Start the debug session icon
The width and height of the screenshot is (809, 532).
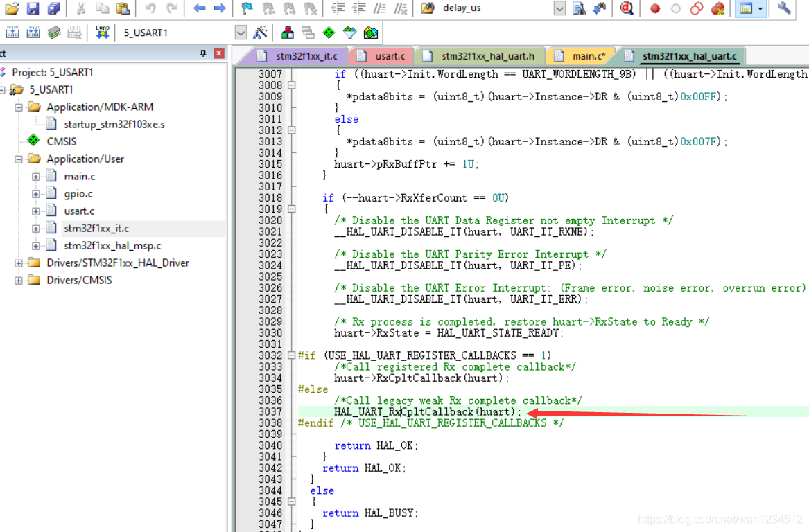click(x=627, y=8)
